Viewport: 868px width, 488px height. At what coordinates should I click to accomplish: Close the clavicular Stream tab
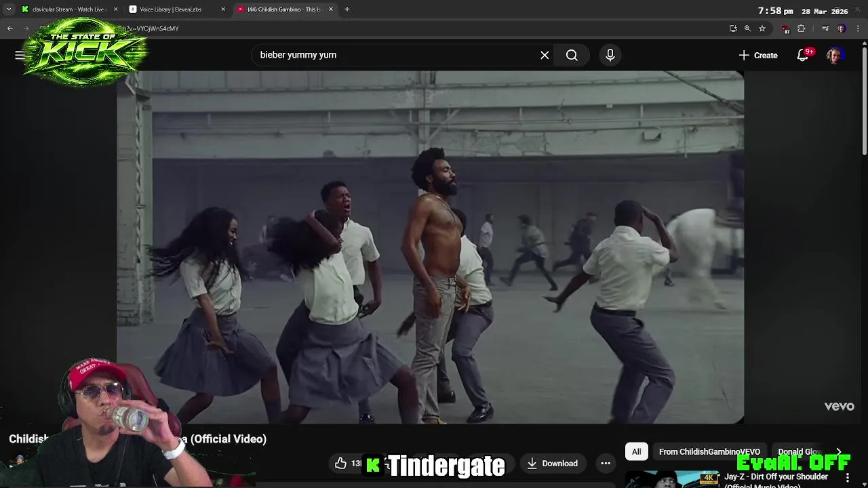pyautogui.click(x=115, y=9)
